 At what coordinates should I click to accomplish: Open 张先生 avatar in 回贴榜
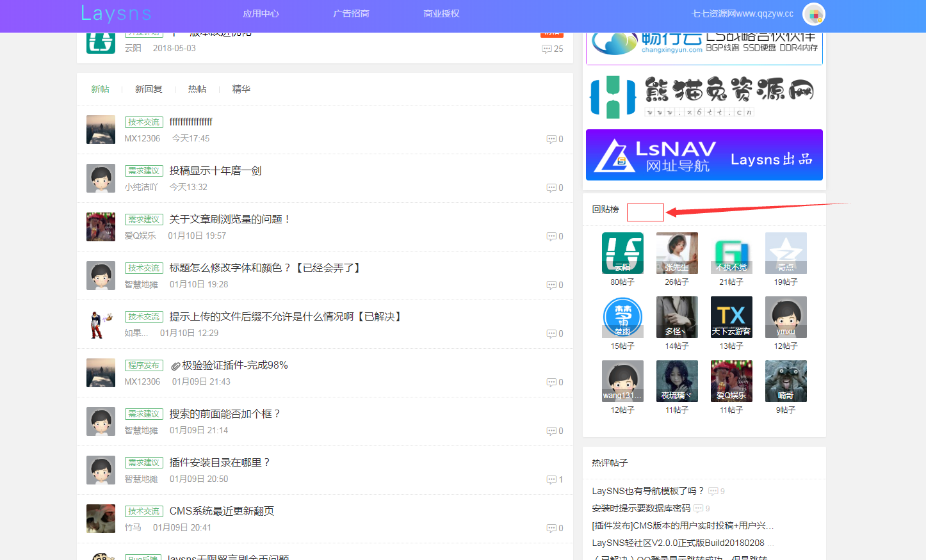pyautogui.click(x=677, y=253)
